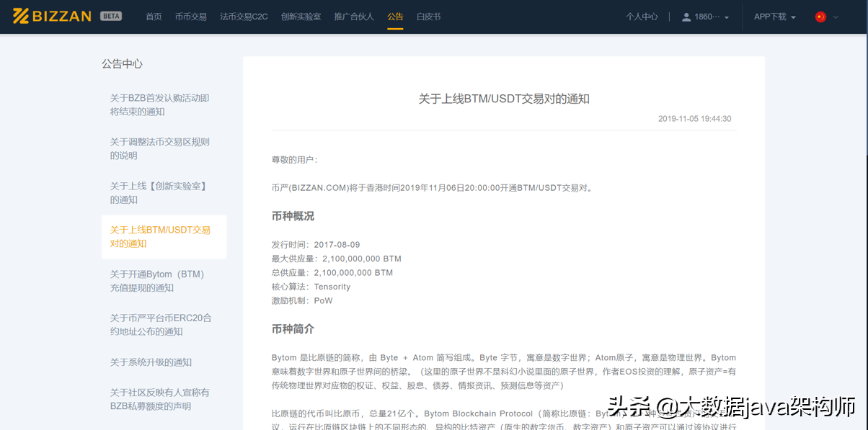Image resolution: width=868 pixels, height=430 pixels.
Task: Open 创新实验室 navigation item
Action: 301,17
